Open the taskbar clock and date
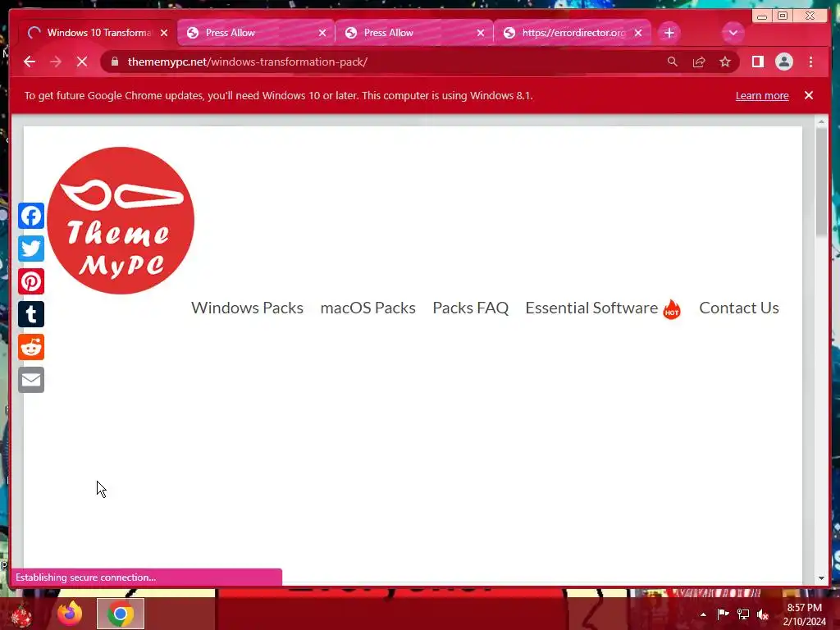840x630 pixels. point(804,614)
